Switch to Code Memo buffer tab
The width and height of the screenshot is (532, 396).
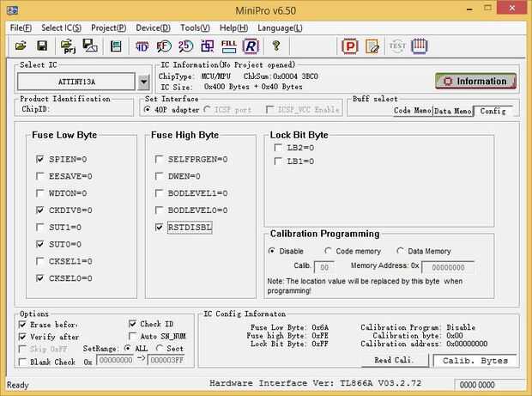[x=413, y=111]
